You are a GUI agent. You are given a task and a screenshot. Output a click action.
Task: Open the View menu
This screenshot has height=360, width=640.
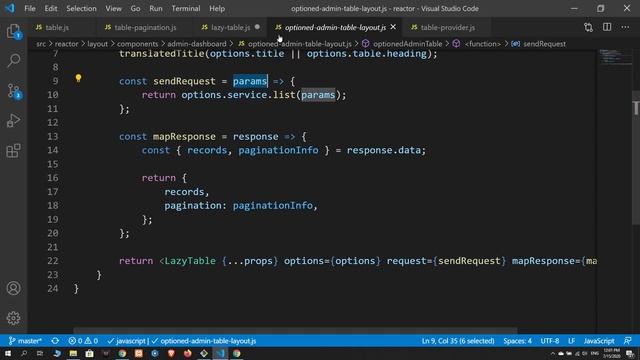click(113, 8)
